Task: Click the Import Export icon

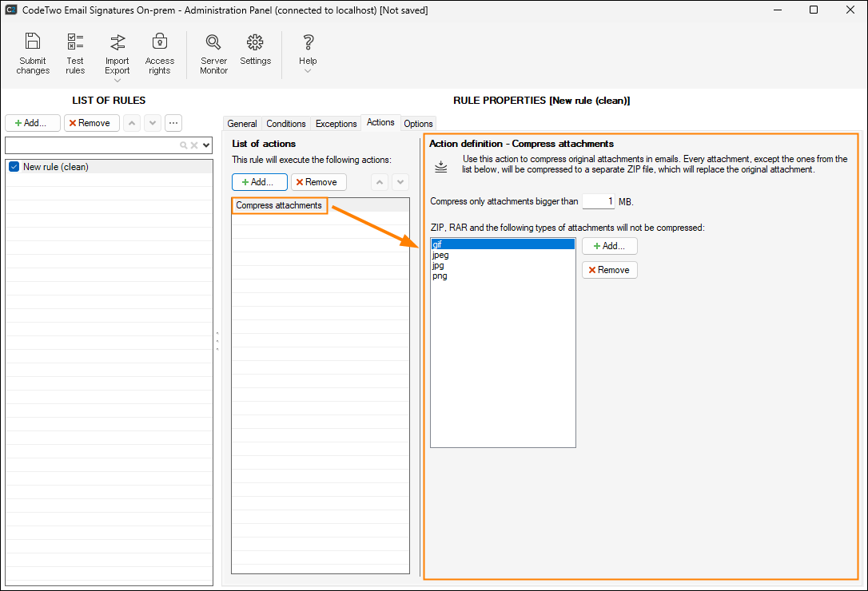Action: (117, 42)
